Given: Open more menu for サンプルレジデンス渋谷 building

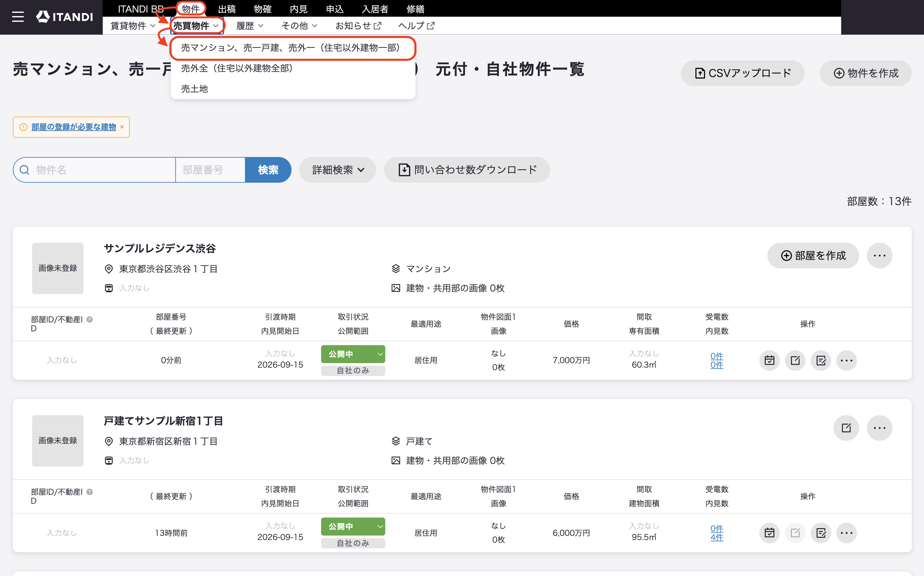Looking at the screenshot, I should pos(879,256).
